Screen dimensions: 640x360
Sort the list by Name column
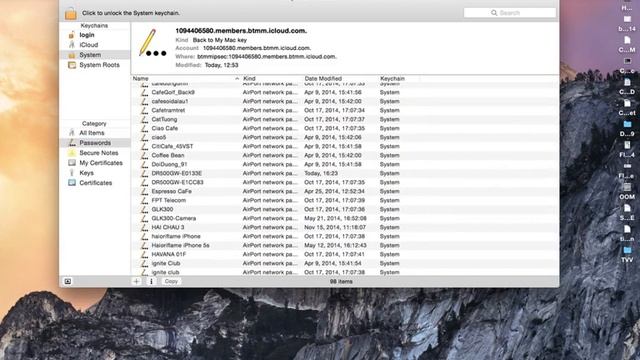click(x=140, y=78)
